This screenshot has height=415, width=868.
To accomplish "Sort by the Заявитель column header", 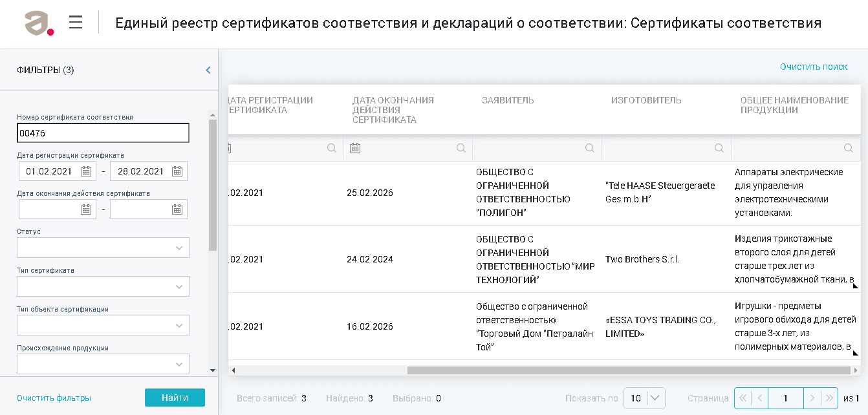I will [508, 100].
